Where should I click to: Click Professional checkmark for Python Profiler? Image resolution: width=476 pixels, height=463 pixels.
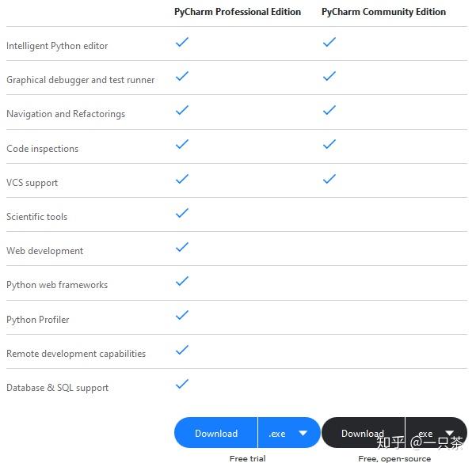pyautogui.click(x=182, y=315)
